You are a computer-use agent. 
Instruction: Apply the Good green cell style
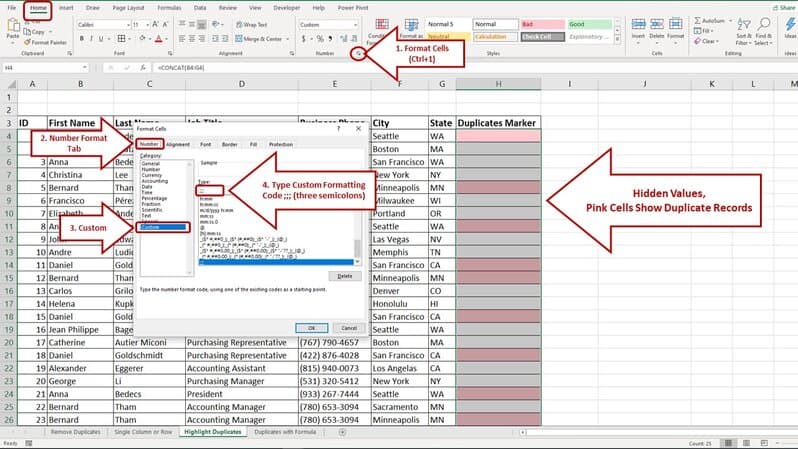pyautogui.click(x=590, y=24)
